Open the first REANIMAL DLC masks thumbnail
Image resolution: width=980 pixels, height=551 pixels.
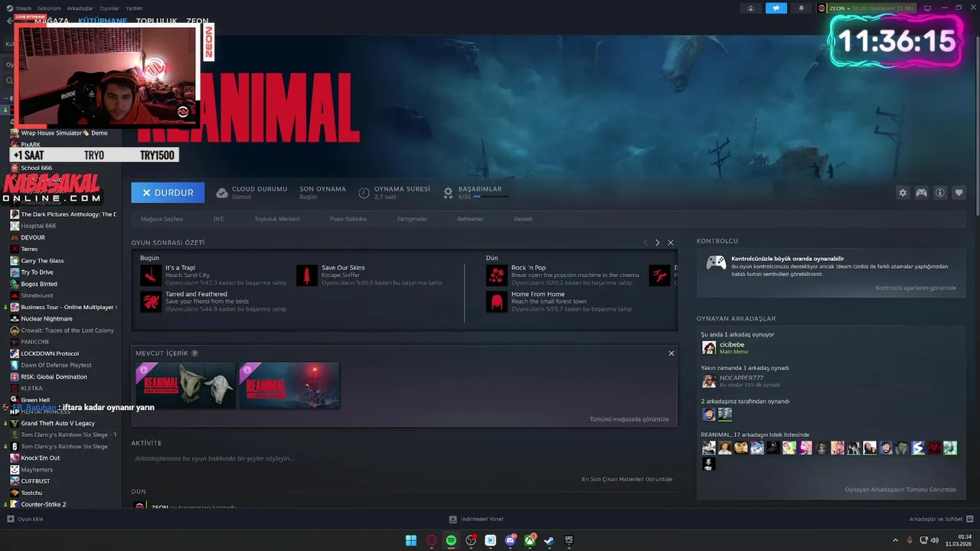click(185, 385)
